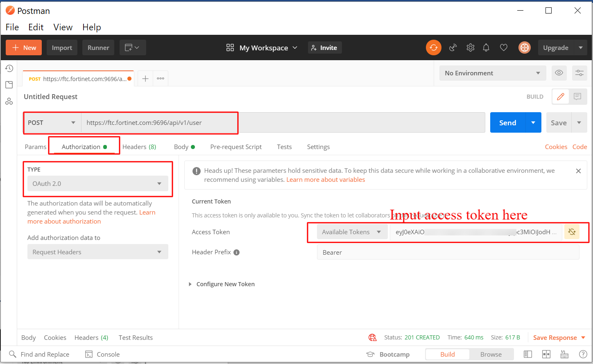Click the environment quick look eye icon
593x364 pixels.
(x=559, y=73)
